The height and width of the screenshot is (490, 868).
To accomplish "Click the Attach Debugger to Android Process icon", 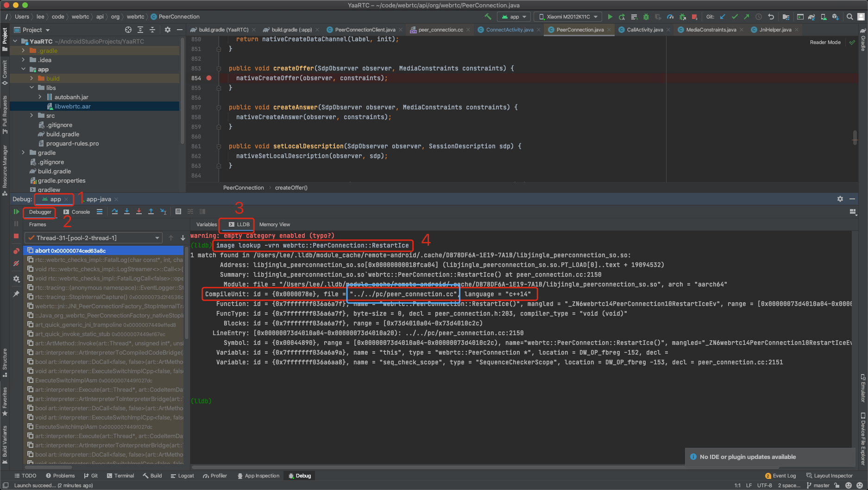I will [682, 17].
